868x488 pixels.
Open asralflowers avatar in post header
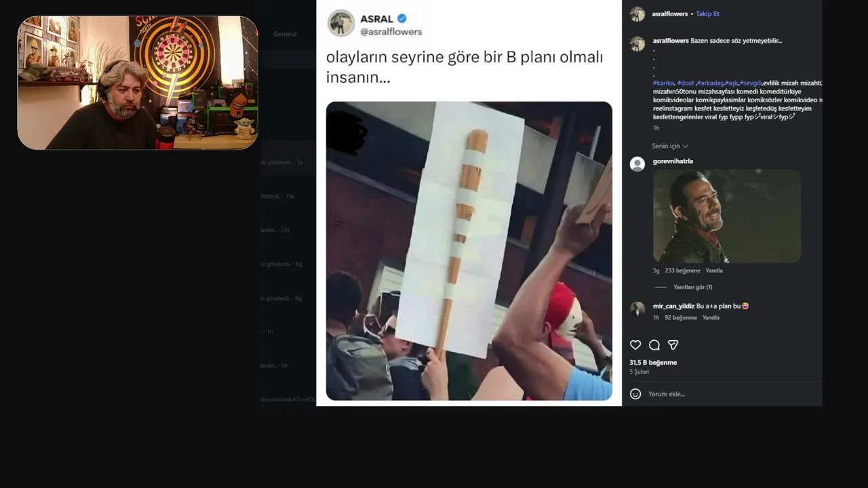pos(637,14)
